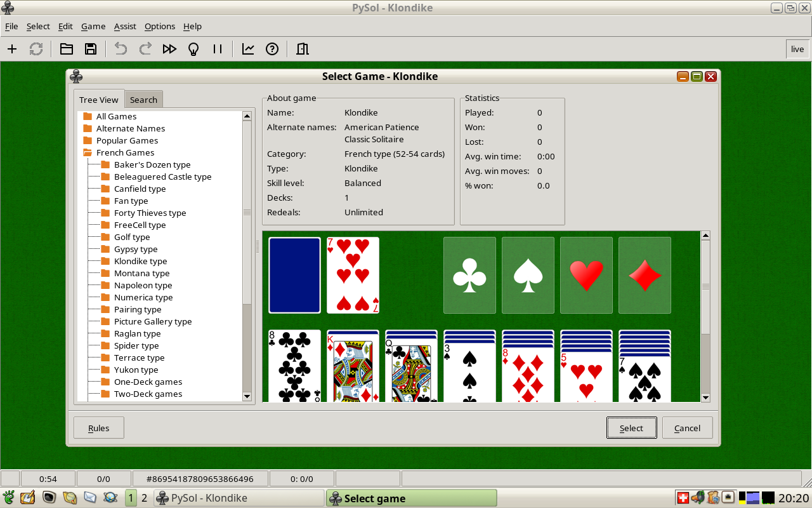Click the Spades foundation pile in preview

[528, 275]
